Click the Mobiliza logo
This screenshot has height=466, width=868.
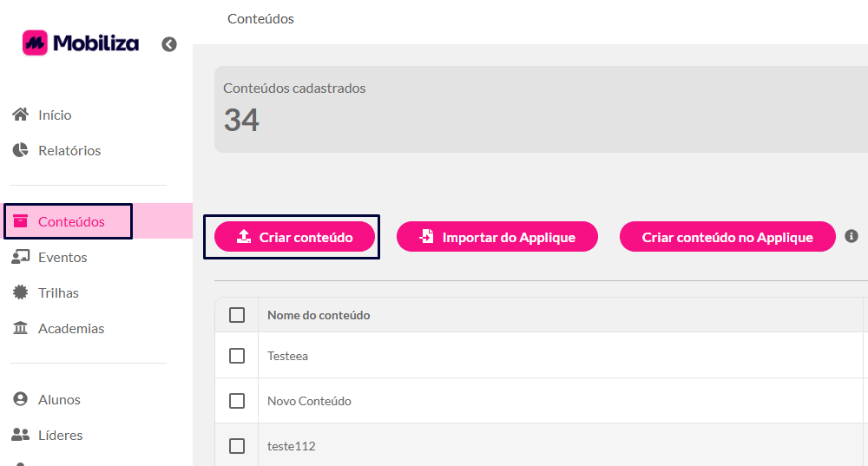click(x=81, y=43)
